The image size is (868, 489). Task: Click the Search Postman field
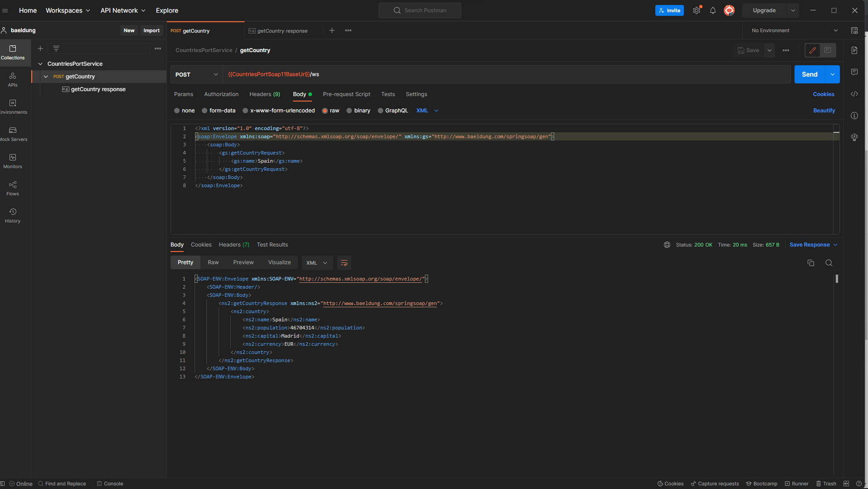[x=420, y=10]
